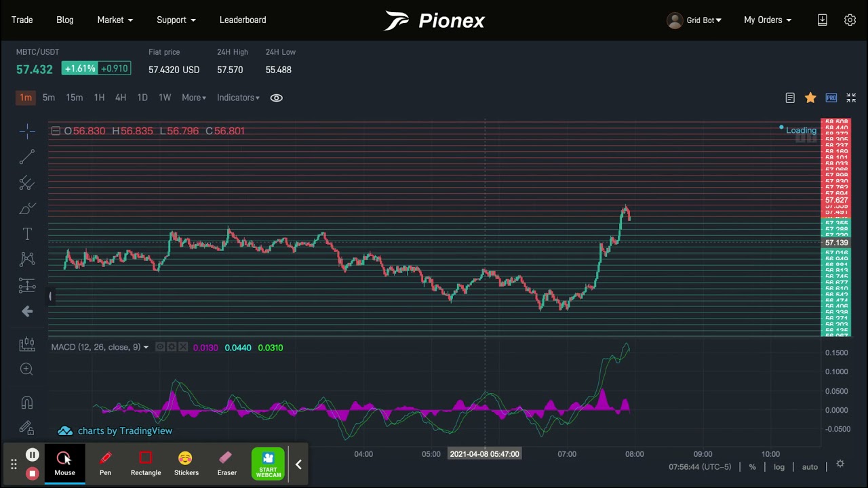Viewport: 868px width, 488px height.
Task: Expand the My Orders menu
Action: 768,20
